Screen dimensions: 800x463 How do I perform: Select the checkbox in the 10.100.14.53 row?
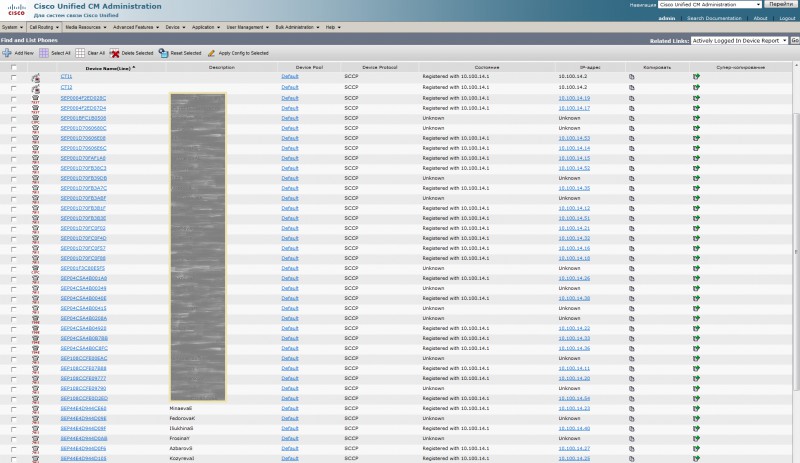click(14, 139)
